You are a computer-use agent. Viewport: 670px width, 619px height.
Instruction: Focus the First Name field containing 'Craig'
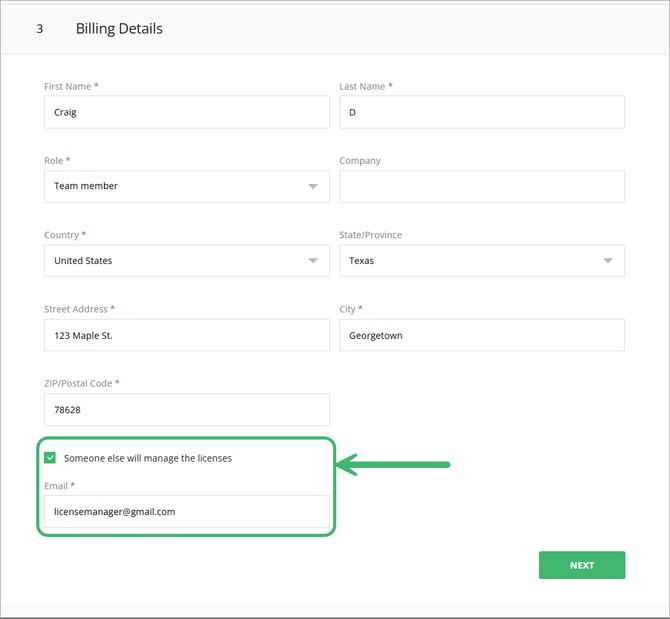point(186,112)
